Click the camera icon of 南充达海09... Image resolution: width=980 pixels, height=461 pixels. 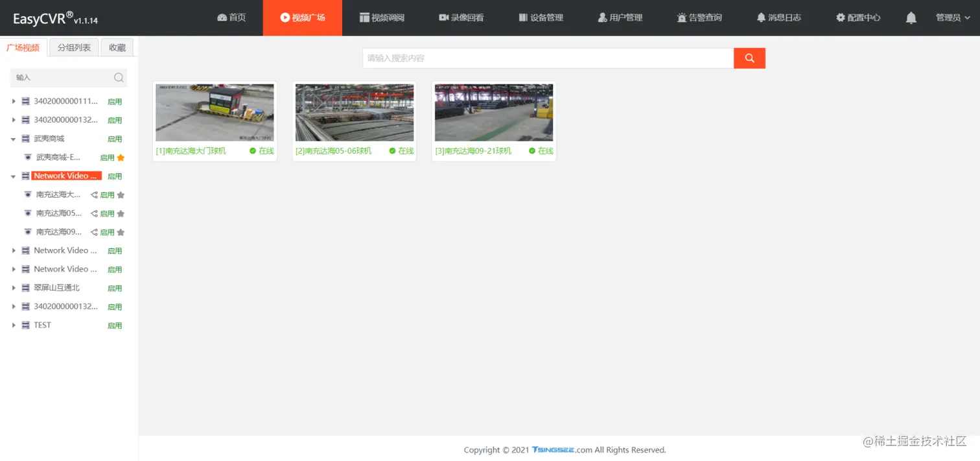(28, 232)
